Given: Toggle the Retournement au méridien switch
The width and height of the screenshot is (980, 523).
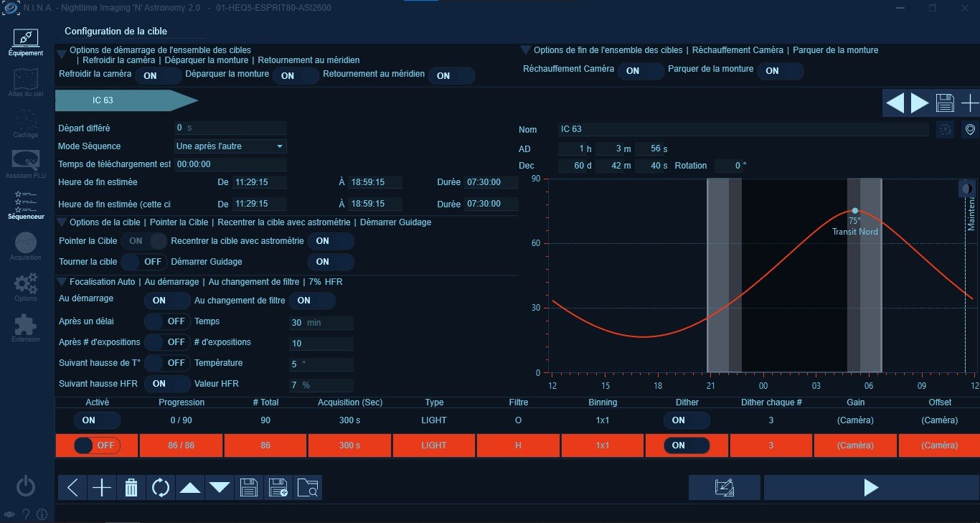Looking at the screenshot, I should 452,75.
